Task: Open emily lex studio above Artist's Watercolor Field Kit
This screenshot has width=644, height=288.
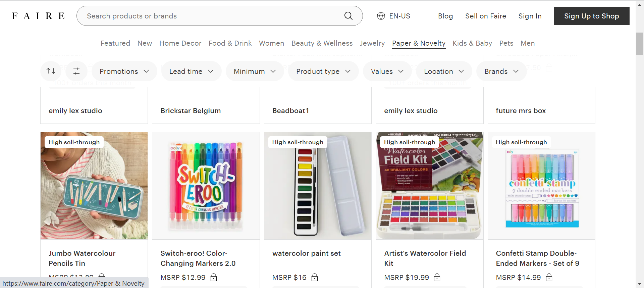Action: coord(411,110)
